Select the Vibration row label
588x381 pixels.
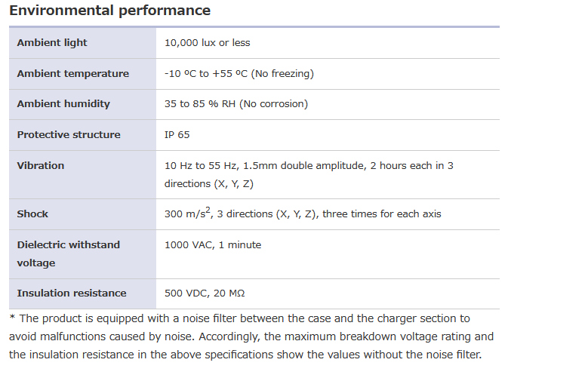coord(41,166)
